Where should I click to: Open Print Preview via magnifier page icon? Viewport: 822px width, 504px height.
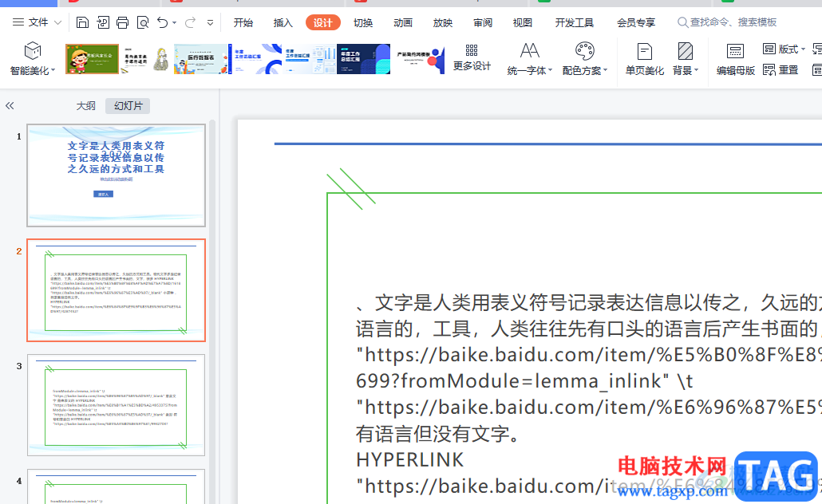tap(143, 22)
